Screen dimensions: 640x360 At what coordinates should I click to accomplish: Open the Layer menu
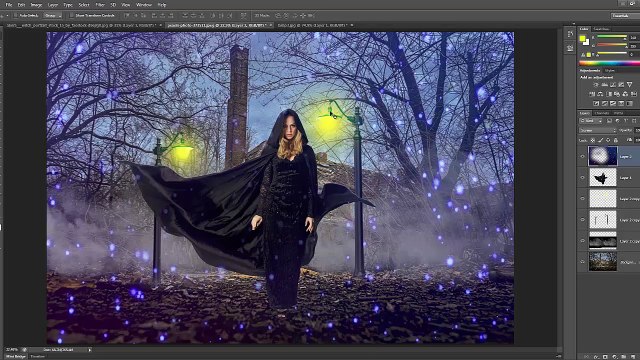(x=53, y=5)
